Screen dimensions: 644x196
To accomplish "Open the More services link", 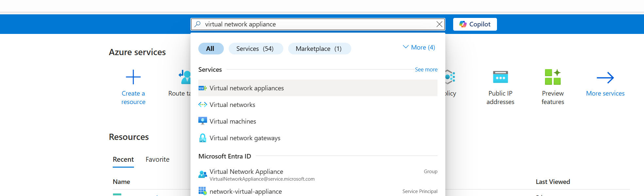I will coord(605,94).
